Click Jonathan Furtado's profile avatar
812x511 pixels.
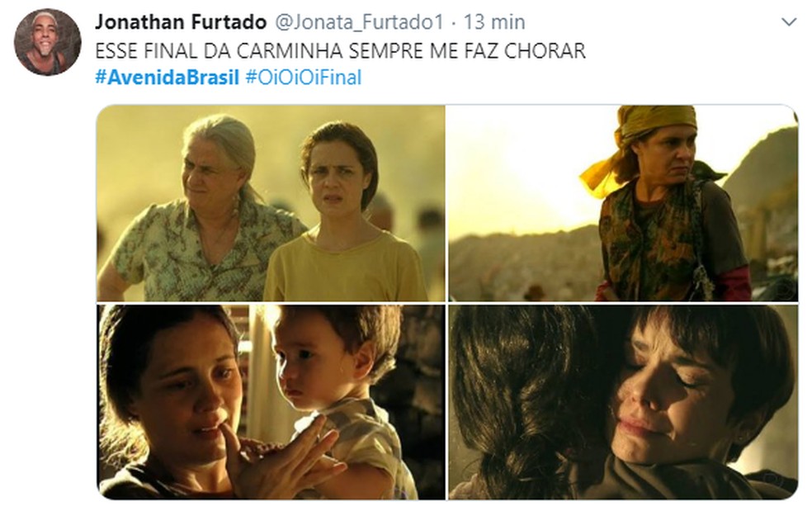click(47, 42)
